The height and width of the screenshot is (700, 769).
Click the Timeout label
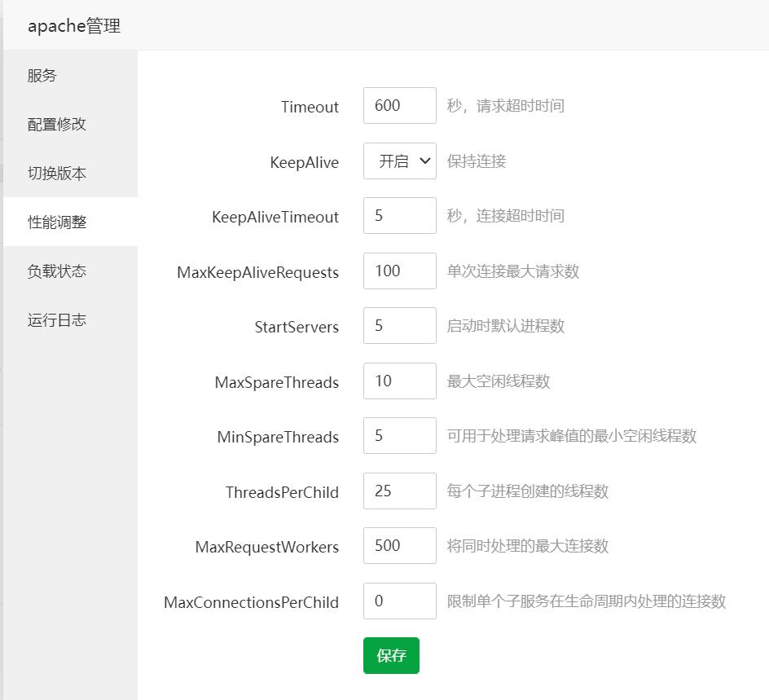coord(310,107)
